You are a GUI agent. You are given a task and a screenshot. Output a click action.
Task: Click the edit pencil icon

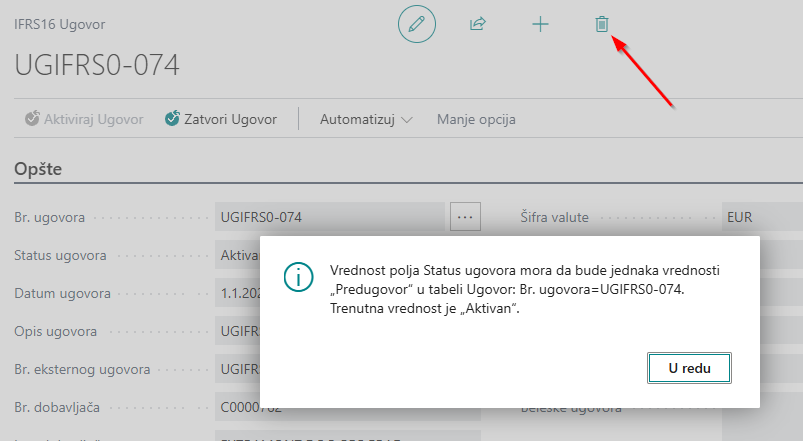pos(417,24)
